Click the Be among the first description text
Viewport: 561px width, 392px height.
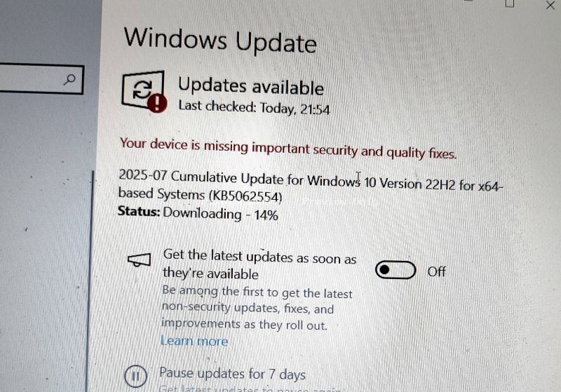point(257,308)
